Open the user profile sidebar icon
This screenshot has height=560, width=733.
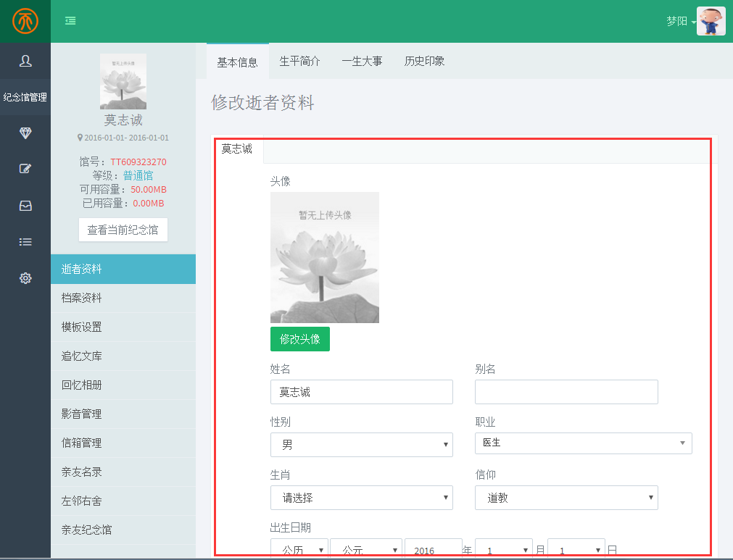pos(25,61)
